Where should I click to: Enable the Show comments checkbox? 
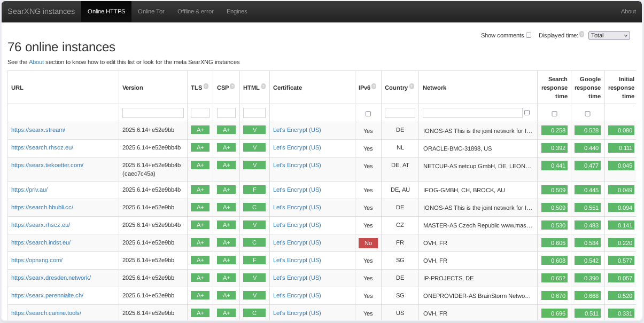[529, 35]
